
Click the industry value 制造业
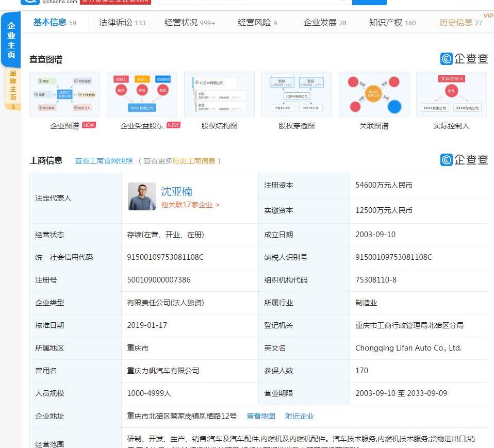(x=366, y=303)
